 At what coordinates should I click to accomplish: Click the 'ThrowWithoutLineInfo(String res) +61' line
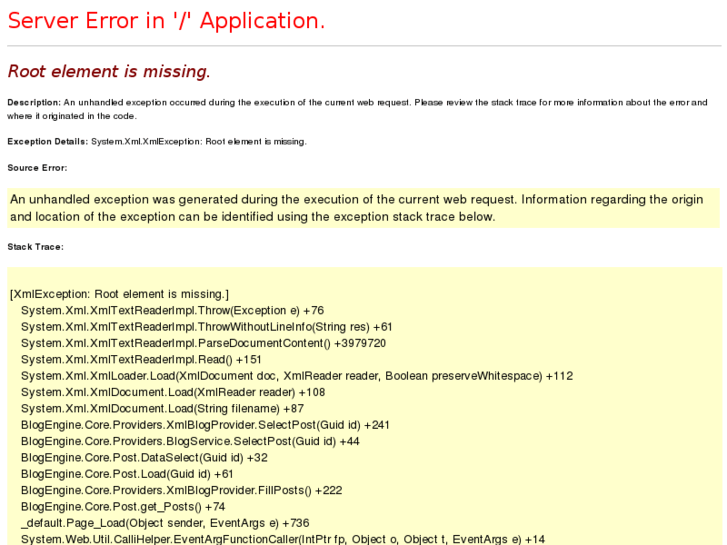206,327
